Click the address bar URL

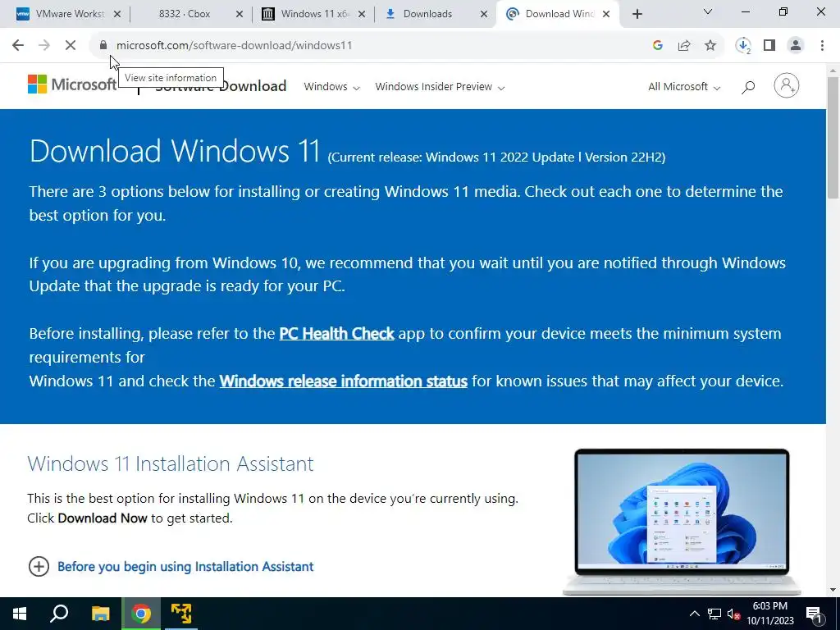tap(234, 46)
